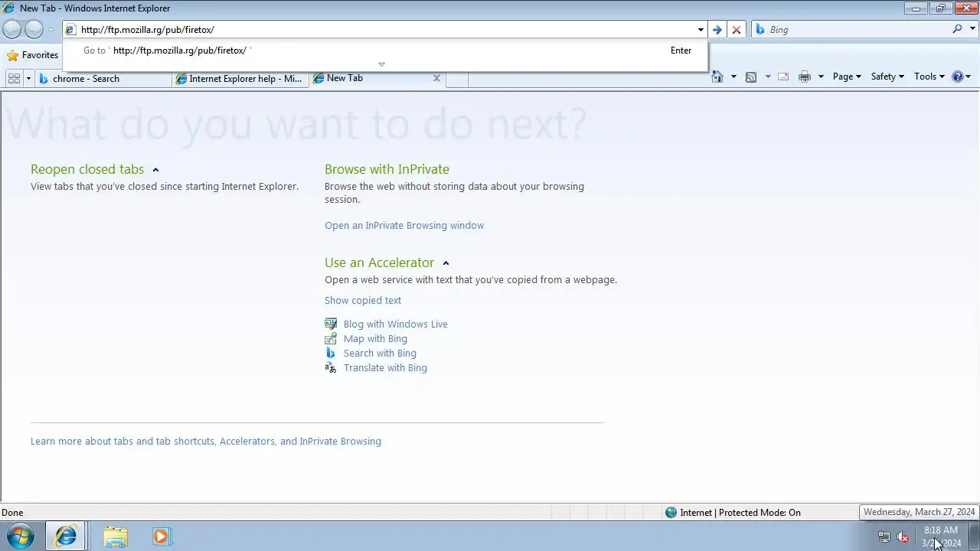The height and width of the screenshot is (551, 980).
Task: Click the red Stop loading button
Action: (737, 30)
